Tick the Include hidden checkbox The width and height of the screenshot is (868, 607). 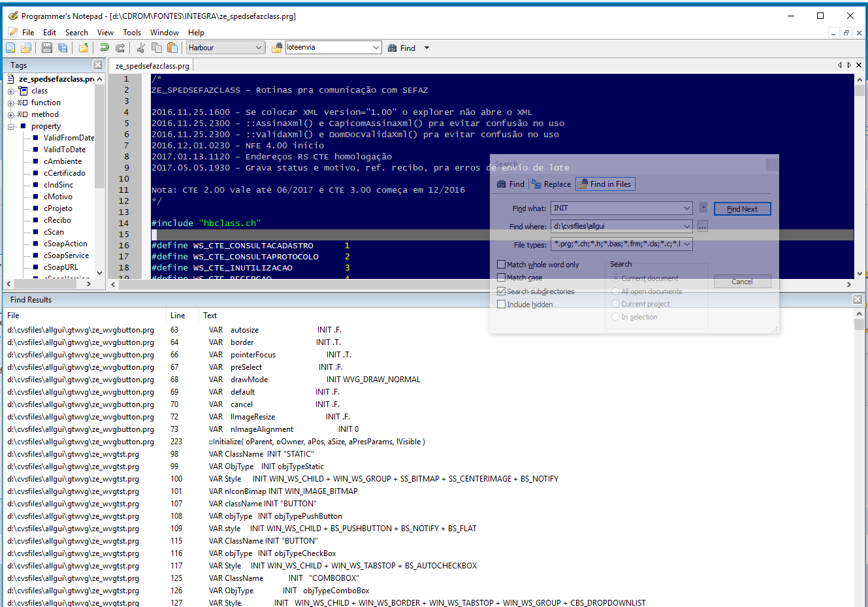coord(502,304)
